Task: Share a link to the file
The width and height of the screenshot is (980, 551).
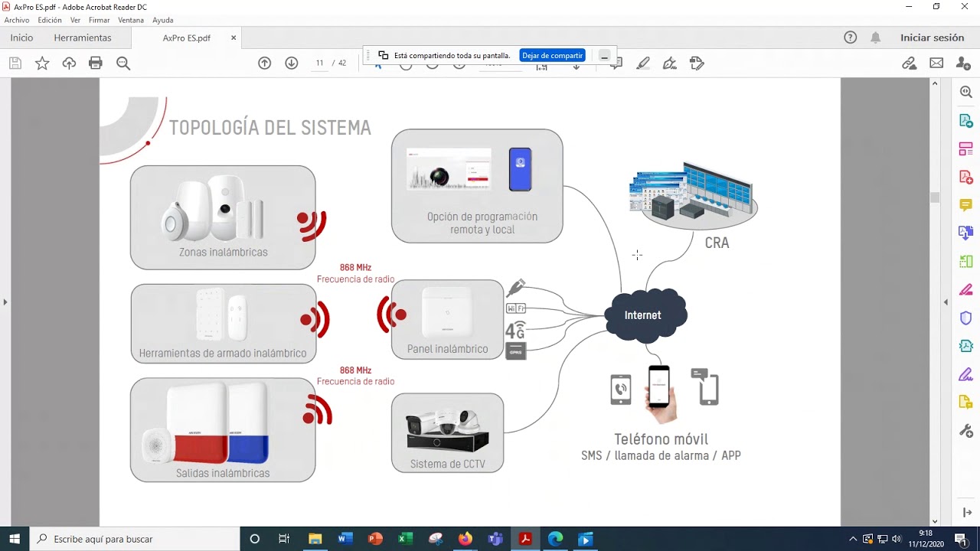Action: (910, 64)
